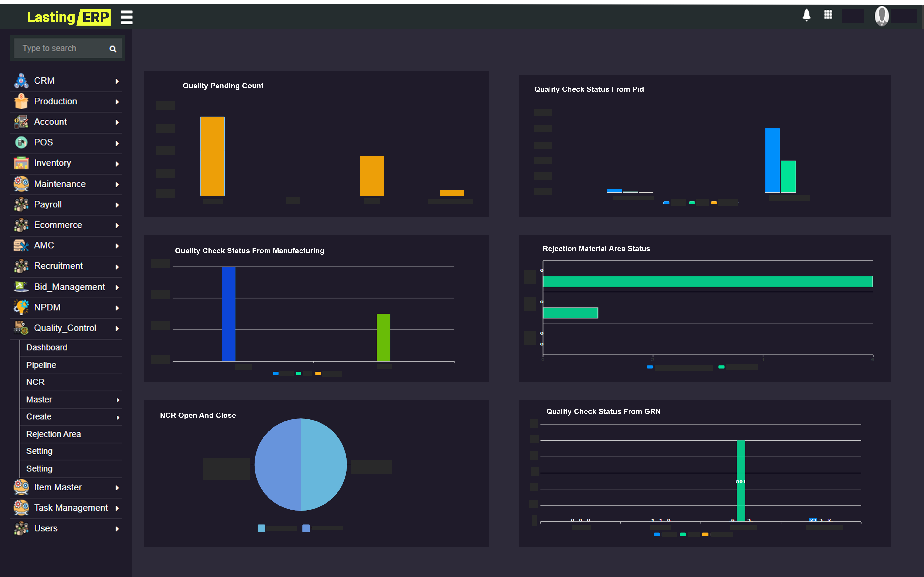This screenshot has height=577, width=924.
Task: Click the NPDM lightbulb icon
Action: pyautogui.click(x=21, y=307)
